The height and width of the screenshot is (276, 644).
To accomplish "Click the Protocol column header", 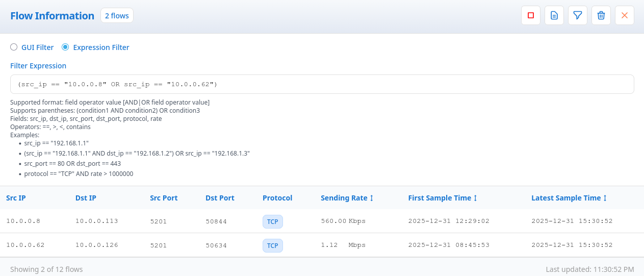I will tap(277, 198).
